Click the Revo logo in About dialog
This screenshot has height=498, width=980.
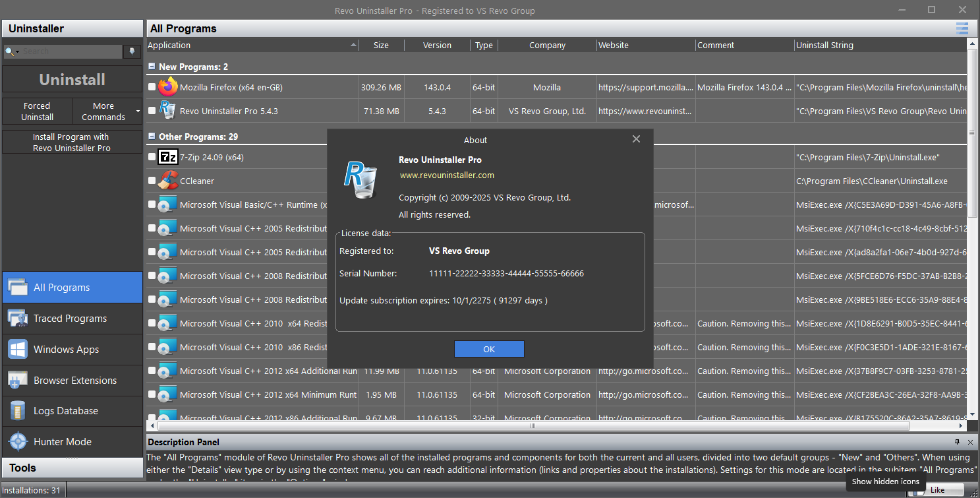[360, 179]
